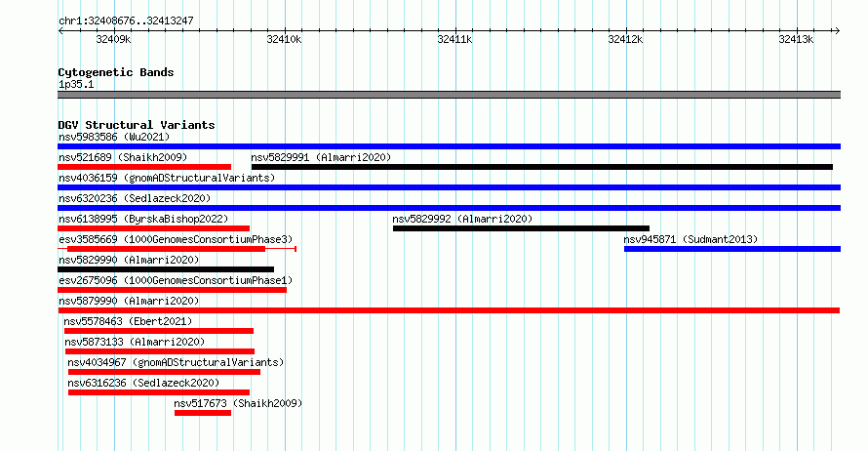Open esv2675096 (1000GenomesConsortiumPhase1) label
Viewport: 868px width, 451px height.
[x=176, y=280]
